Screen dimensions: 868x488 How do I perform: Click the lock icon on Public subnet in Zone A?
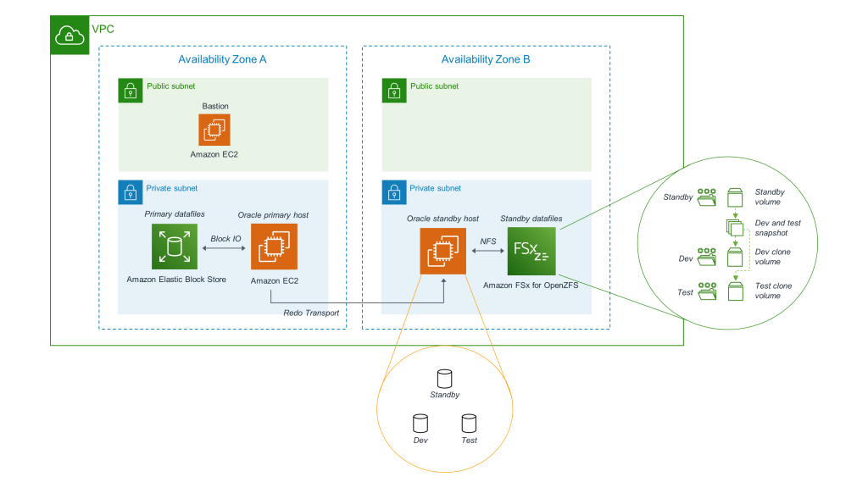[x=130, y=90]
